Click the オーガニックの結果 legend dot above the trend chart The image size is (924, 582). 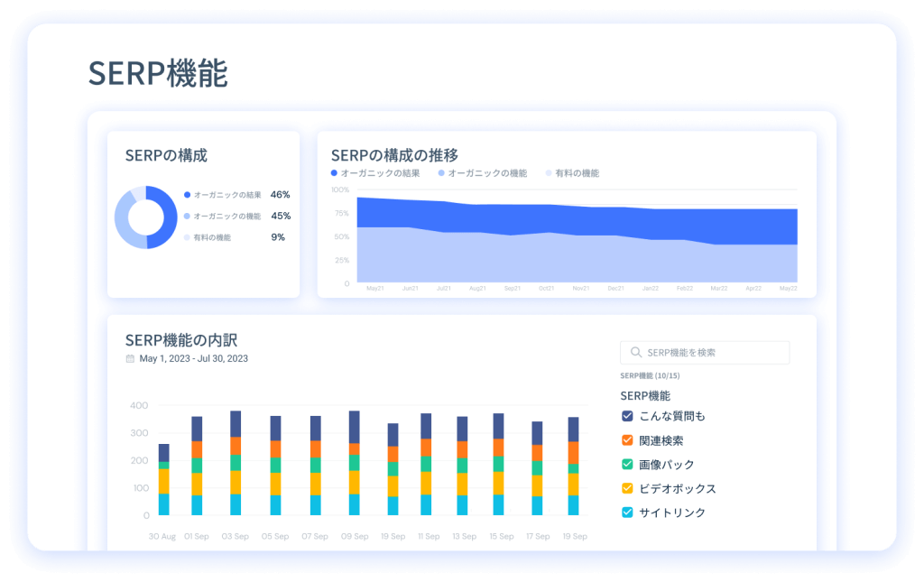click(334, 173)
